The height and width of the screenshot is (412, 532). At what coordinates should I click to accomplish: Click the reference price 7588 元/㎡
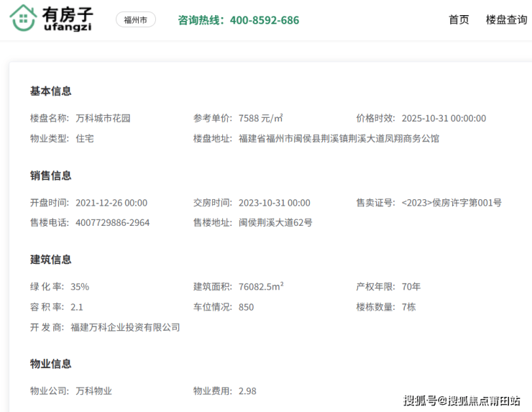coord(260,119)
